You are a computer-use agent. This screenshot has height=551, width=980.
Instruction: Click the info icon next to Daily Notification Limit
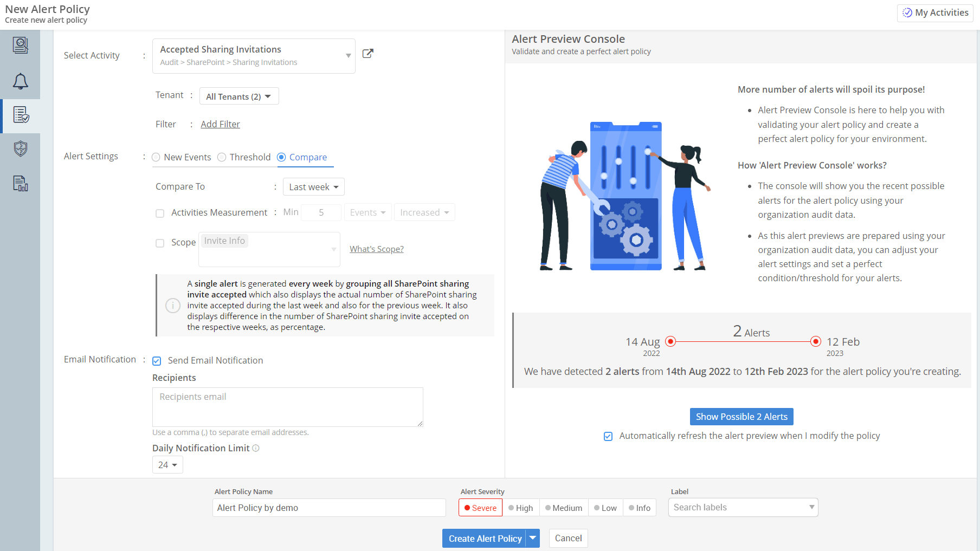pyautogui.click(x=255, y=448)
